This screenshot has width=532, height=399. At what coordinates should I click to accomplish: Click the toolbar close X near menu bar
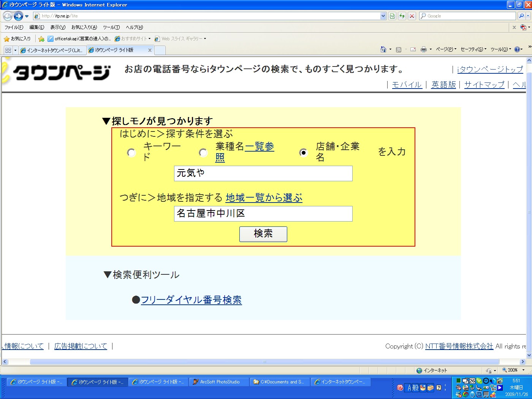tap(514, 27)
